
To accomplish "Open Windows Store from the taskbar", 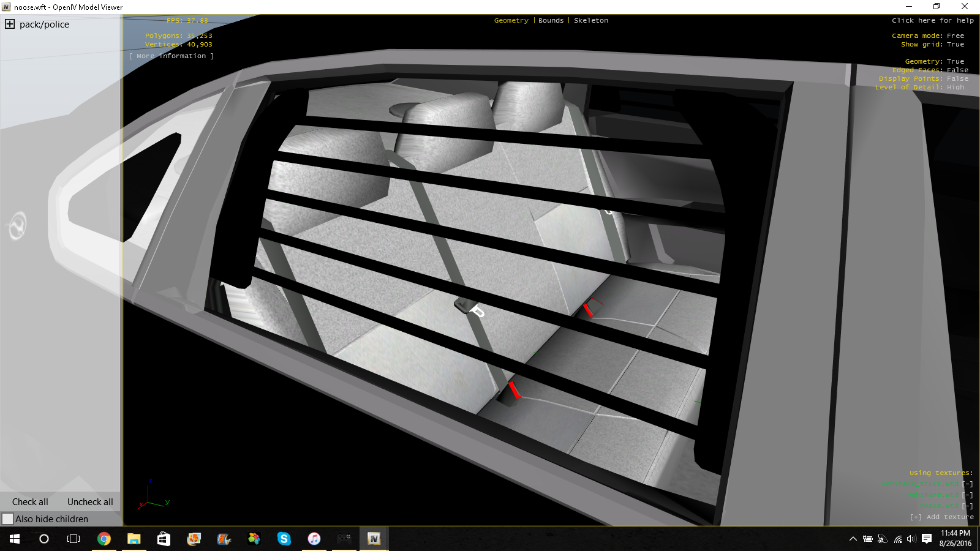I will pos(164,539).
